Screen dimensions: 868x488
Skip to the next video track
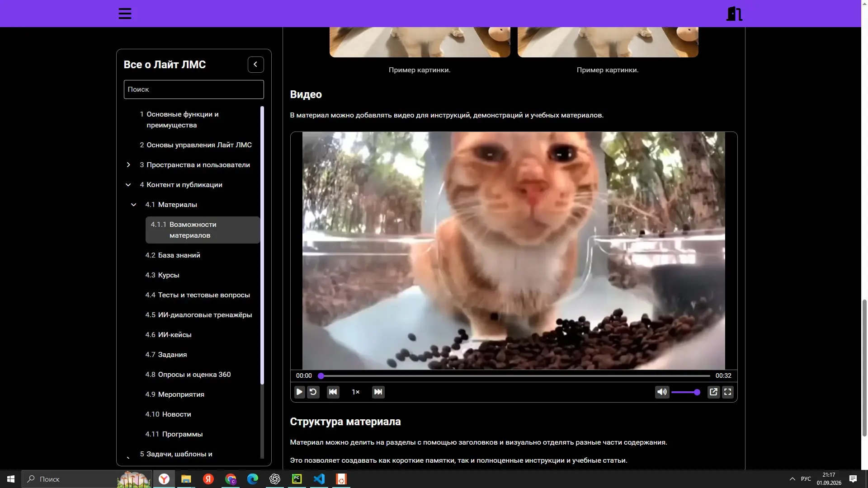pyautogui.click(x=378, y=392)
